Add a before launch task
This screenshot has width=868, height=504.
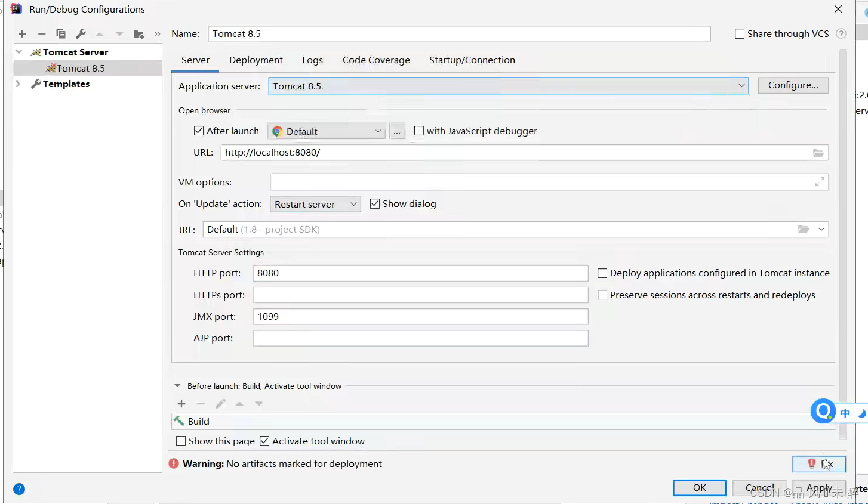point(181,404)
